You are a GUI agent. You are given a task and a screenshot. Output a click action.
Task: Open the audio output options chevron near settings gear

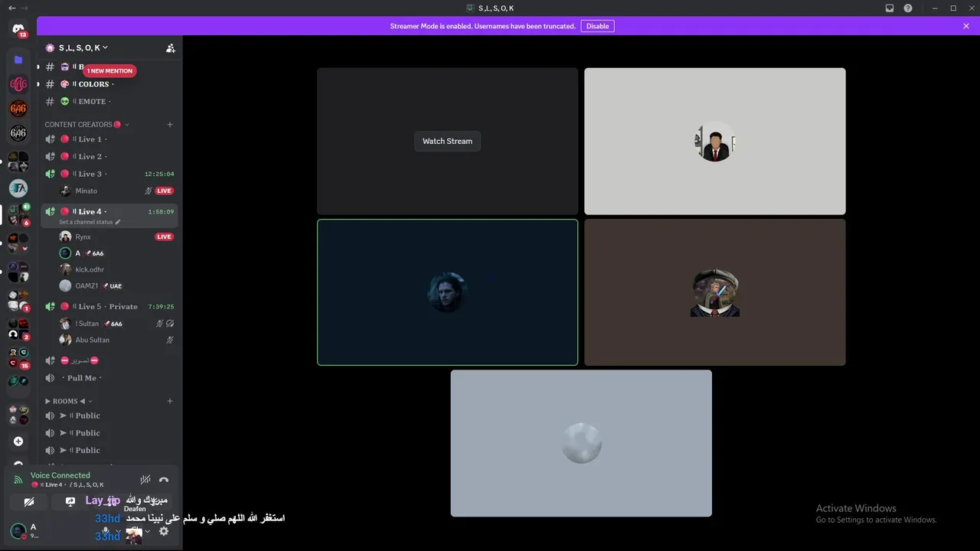point(147,531)
